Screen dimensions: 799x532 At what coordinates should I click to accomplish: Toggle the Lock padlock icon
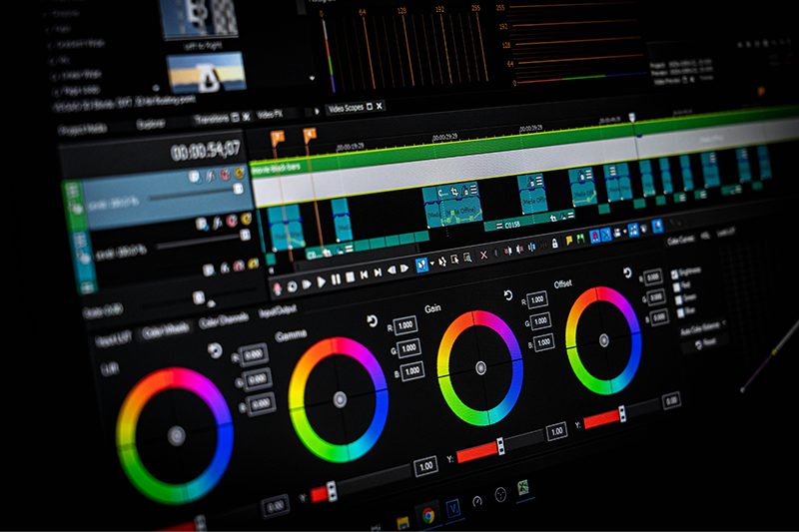pyautogui.click(x=555, y=244)
